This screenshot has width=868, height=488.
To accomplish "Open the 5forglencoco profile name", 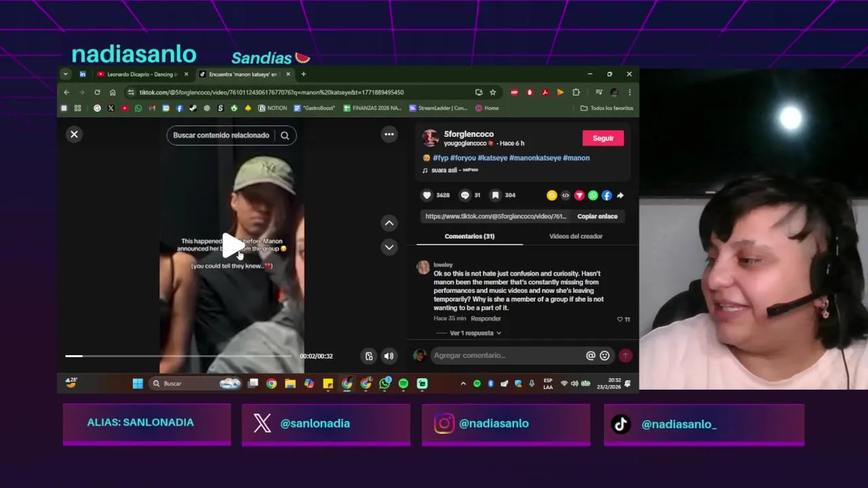I will click(x=469, y=134).
